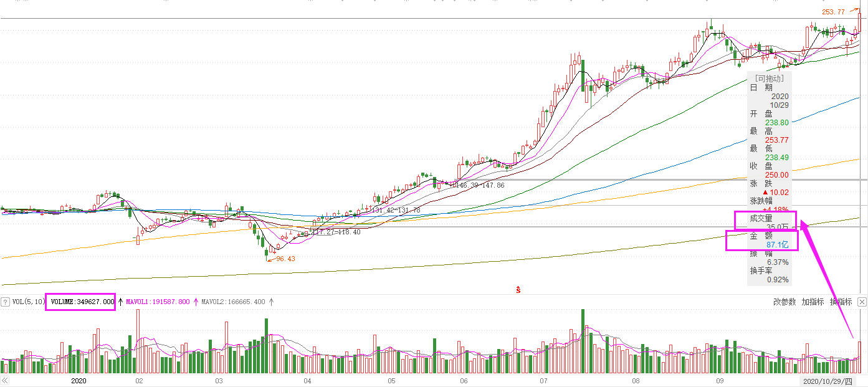Click the 09 month label on the time axis
The width and height of the screenshot is (868, 387).
pyautogui.click(x=719, y=380)
